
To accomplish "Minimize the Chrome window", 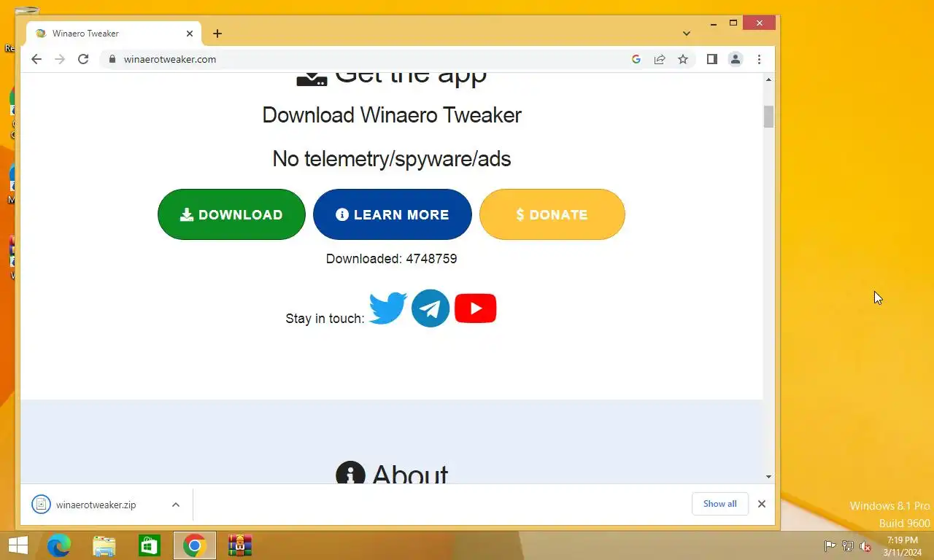I will [714, 23].
